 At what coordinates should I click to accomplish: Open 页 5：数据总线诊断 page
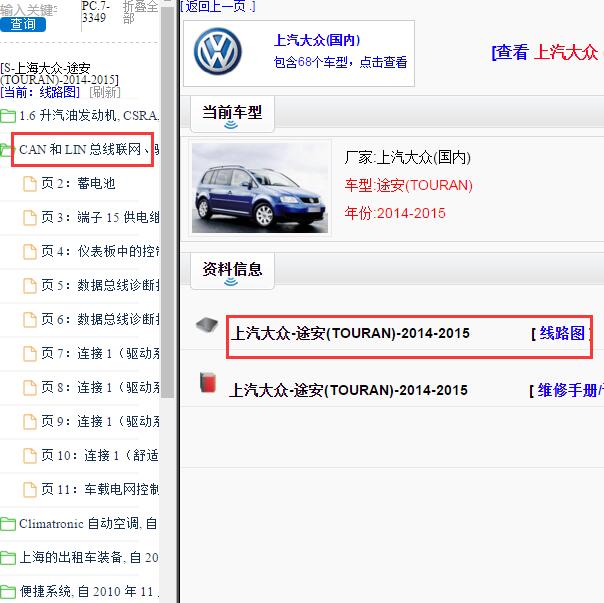100,285
